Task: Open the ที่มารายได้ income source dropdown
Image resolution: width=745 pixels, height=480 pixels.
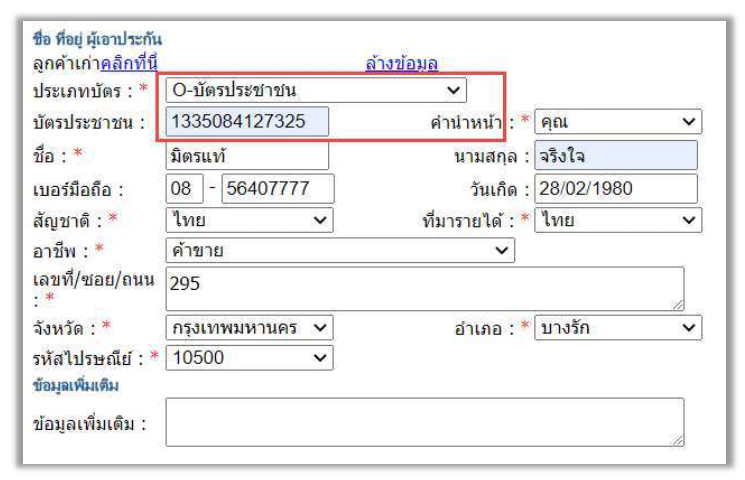Action: click(x=618, y=220)
